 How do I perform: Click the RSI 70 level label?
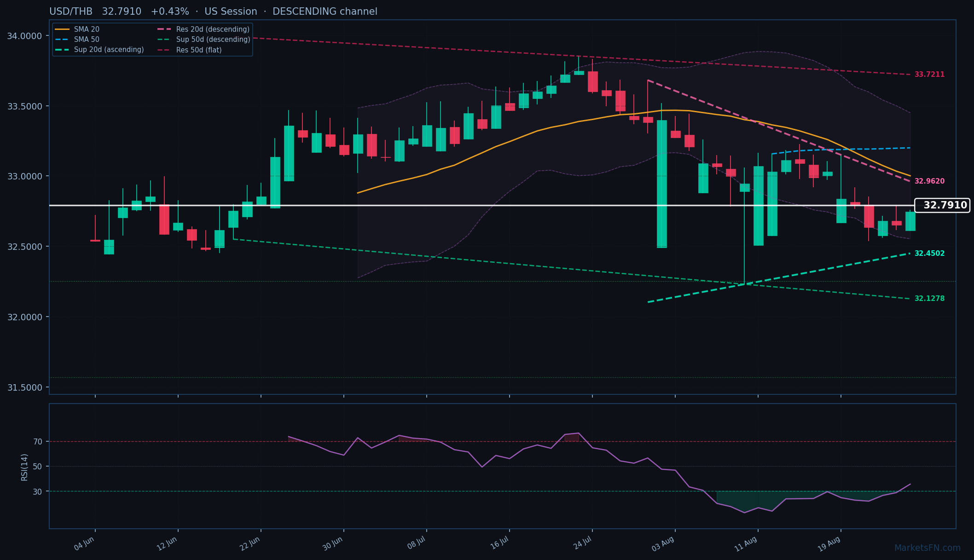[x=38, y=442]
